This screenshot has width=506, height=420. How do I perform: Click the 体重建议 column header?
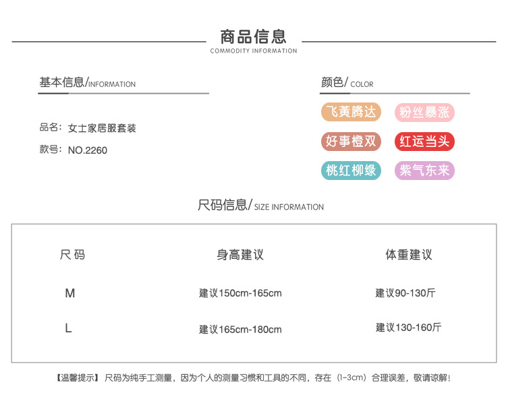(409, 255)
